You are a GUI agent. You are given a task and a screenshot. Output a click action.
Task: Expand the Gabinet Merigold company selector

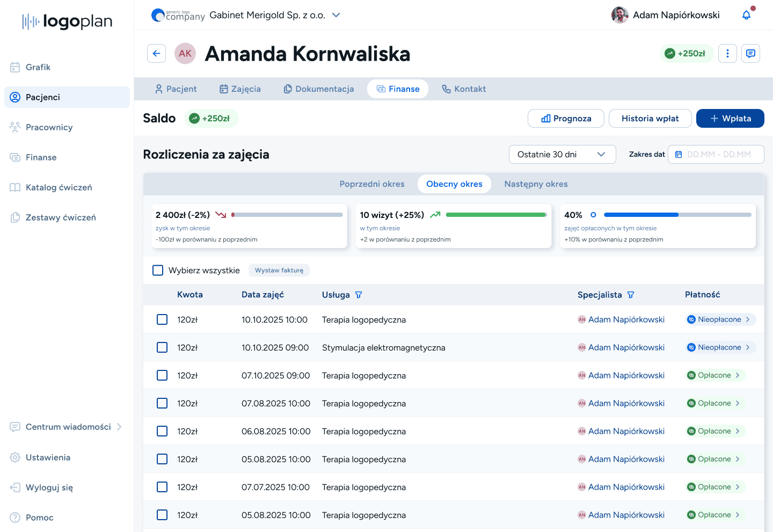coord(336,15)
